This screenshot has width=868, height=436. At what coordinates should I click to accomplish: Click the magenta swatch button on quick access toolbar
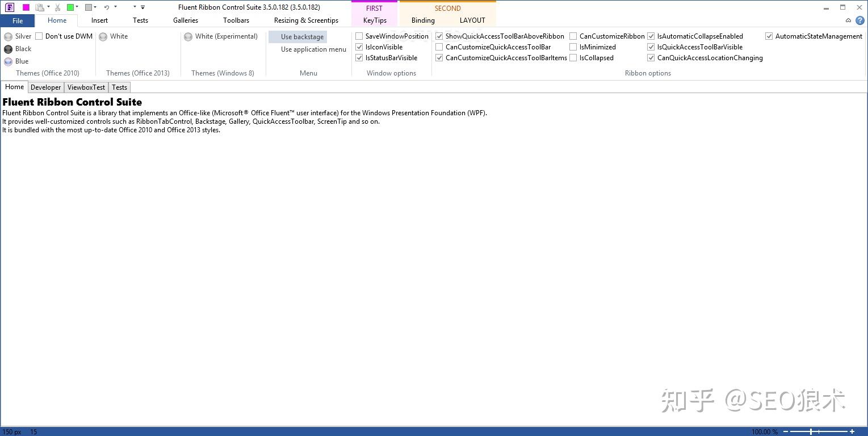pos(26,7)
